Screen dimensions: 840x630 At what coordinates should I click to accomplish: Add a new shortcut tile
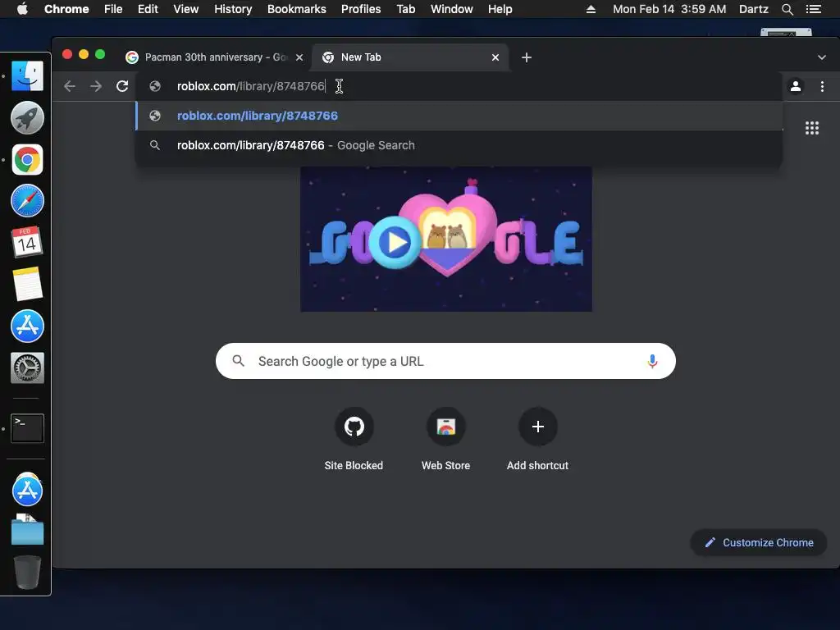[538, 441]
